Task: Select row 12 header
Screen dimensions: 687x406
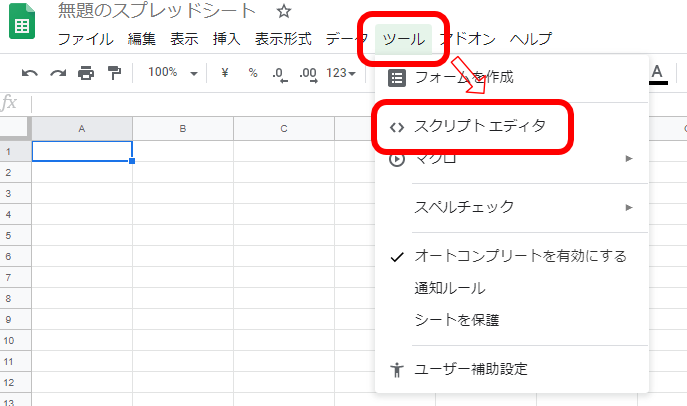Action: pyautogui.click(x=15, y=383)
